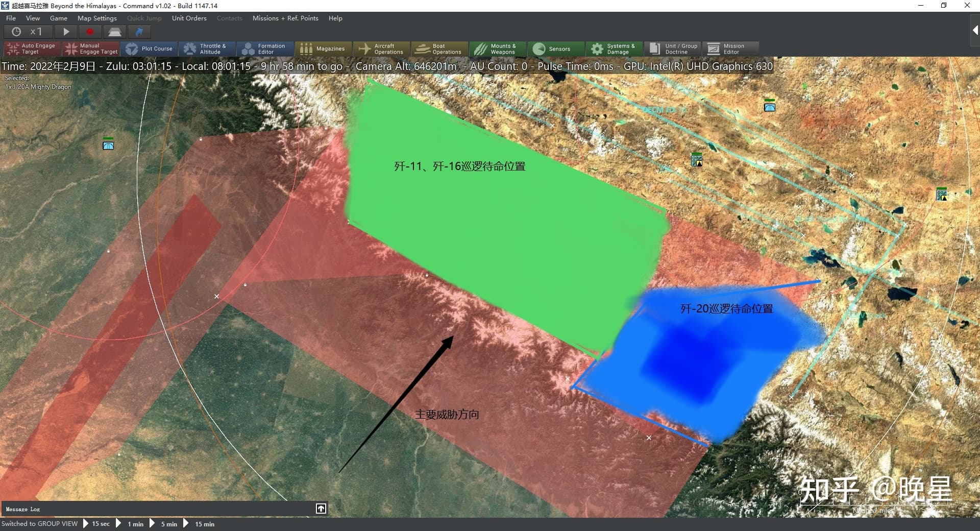This screenshot has width=980, height=531.
Task: Expand the collapsed right side panel
Action: [x=974, y=31]
